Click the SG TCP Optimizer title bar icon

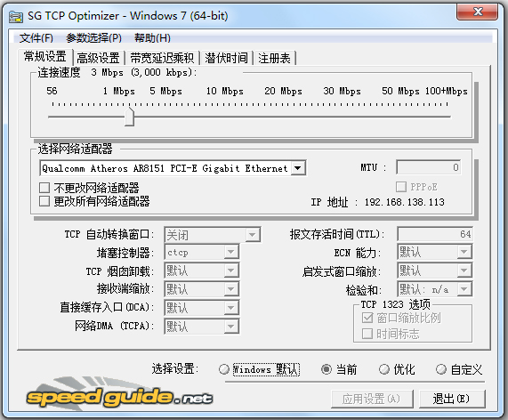pyautogui.click(x=15, y=16)
